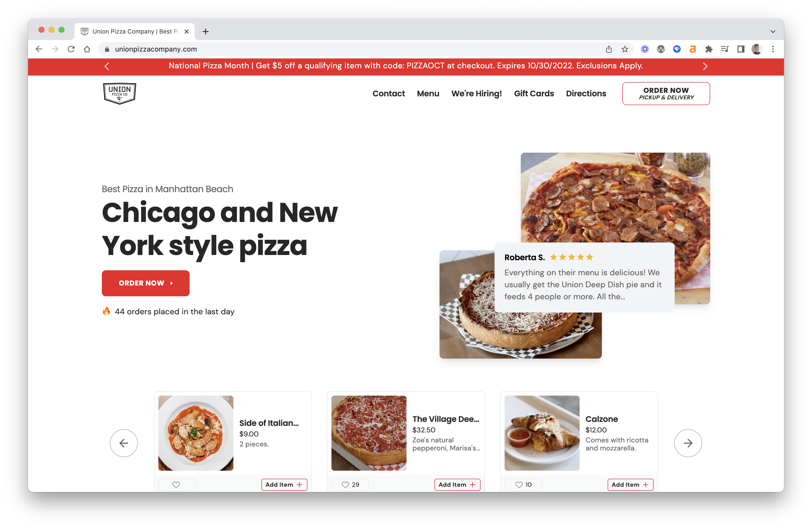Click Order Now Pickup & Delivery button
This screenshot has width=812, height=529.
coord(666,94)
